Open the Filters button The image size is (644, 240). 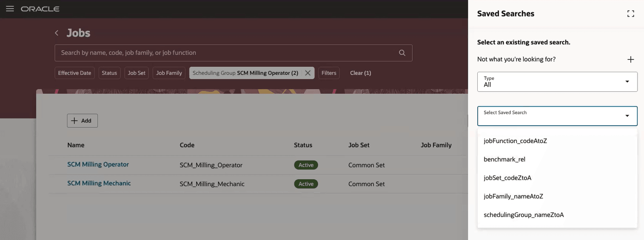(329, 73)
